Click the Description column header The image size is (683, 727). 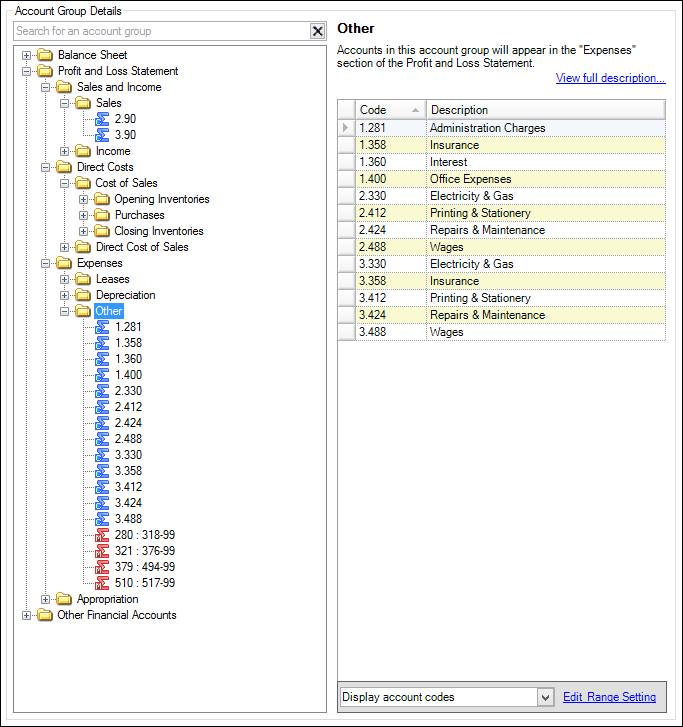coord(545,110)
